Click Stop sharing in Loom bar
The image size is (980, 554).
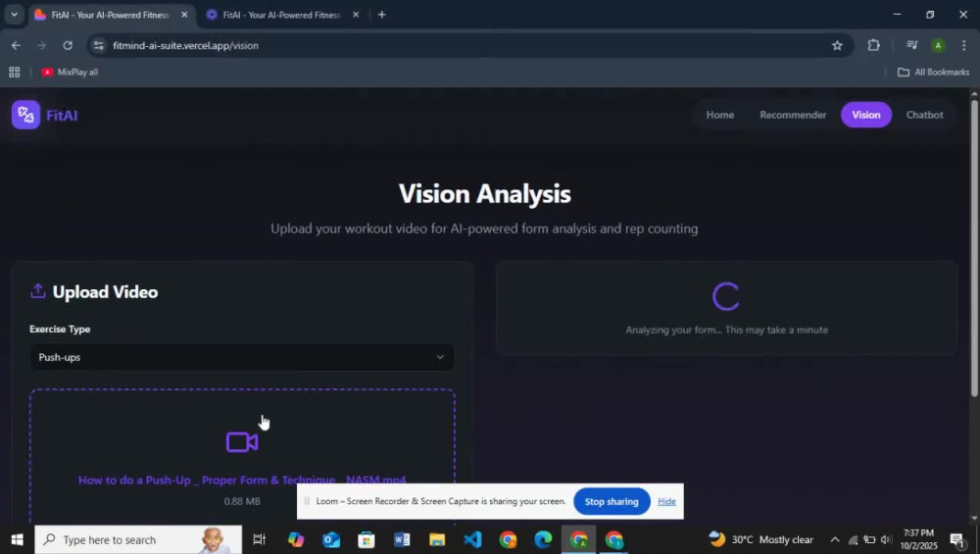[x=612, y=501]
